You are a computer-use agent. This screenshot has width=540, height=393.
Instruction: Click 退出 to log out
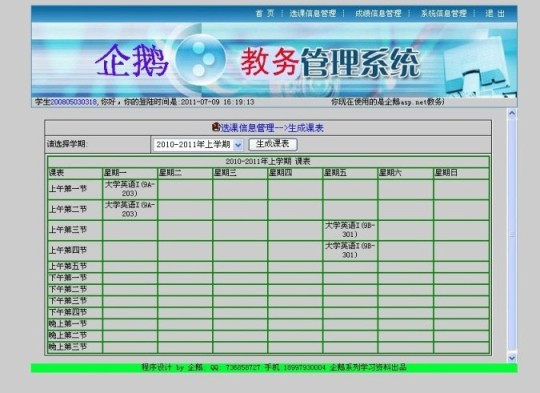point(495,13)
